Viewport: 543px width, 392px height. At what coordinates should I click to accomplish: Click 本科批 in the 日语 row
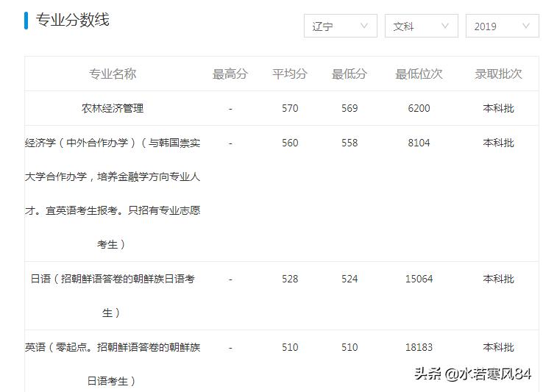pyautogui.click(x=498, y=279)
